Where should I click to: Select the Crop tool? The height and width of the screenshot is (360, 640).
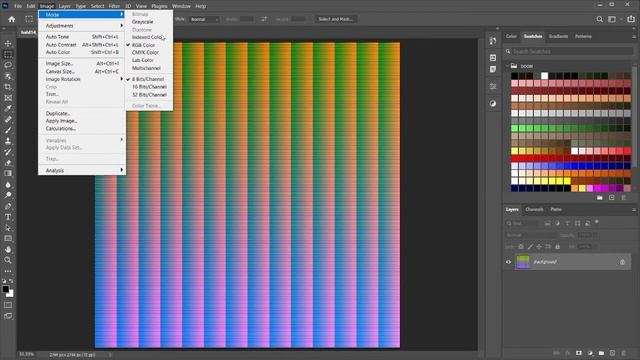point(8,87)
